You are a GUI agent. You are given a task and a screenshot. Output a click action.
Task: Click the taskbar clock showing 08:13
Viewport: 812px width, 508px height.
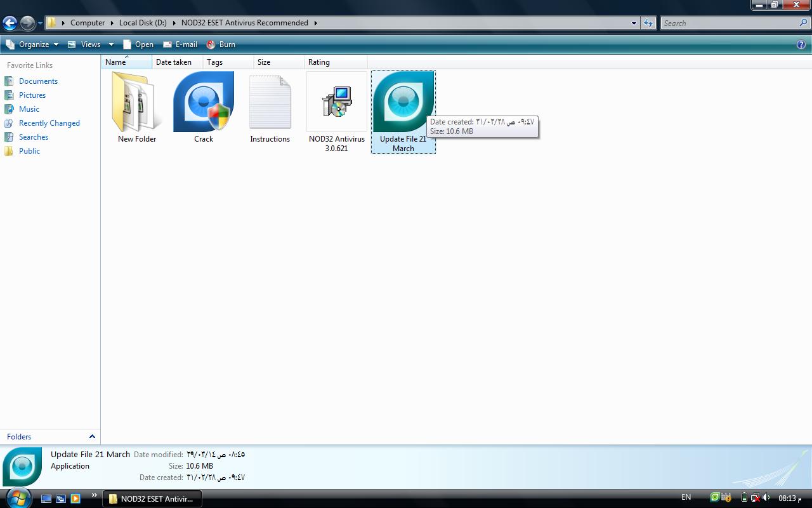pyautogui.click(x=790, y=498)
